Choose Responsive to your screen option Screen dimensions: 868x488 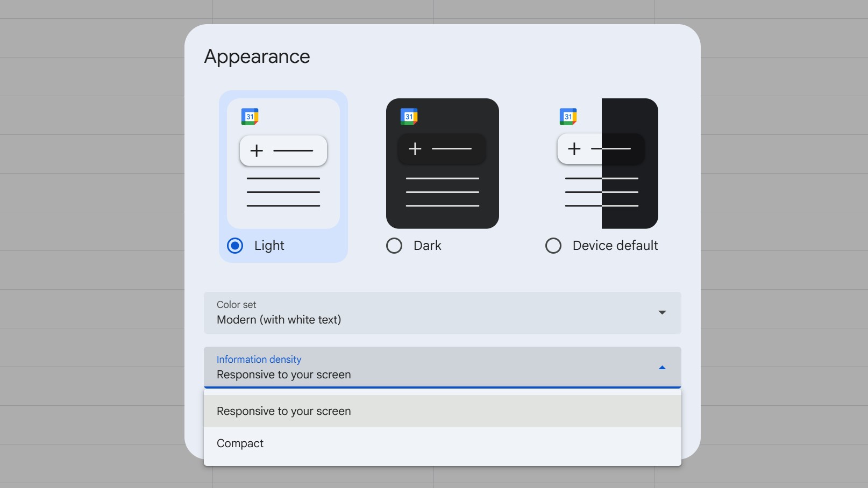pos(284,411)
